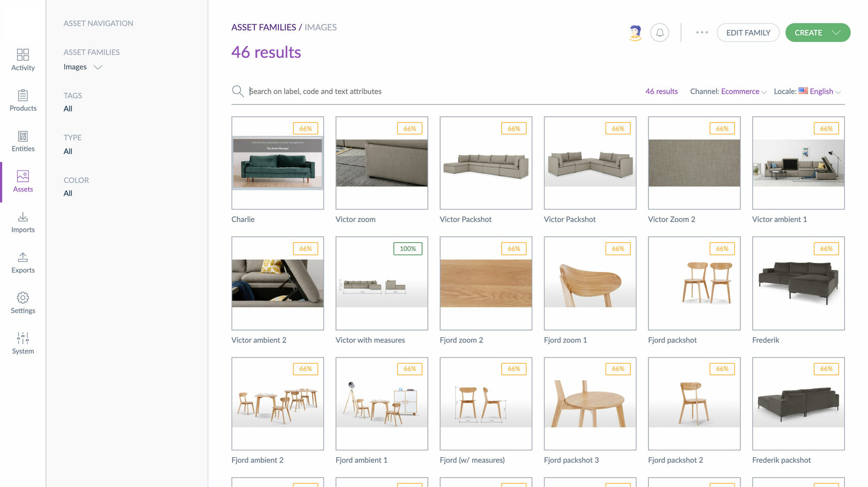
Task: Go to Products in sidebar
Action: [23, 101]
